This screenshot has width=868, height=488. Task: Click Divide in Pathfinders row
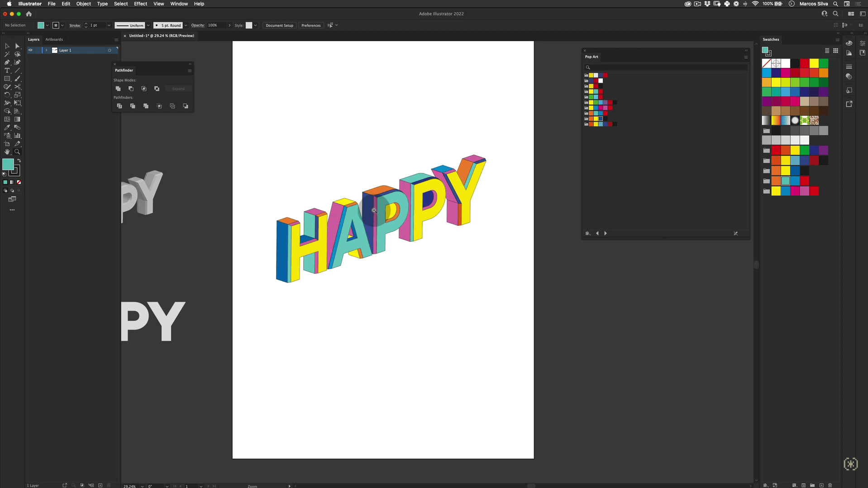pos(119,106)
